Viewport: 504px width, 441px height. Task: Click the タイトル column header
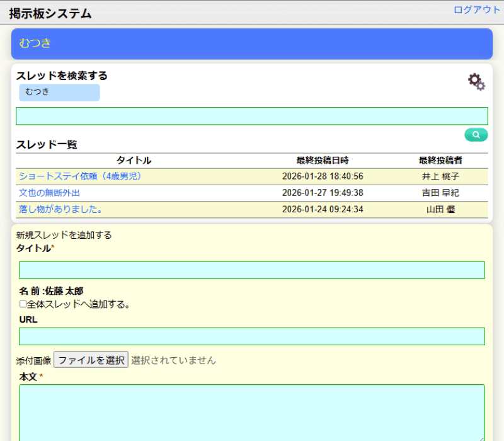134,161
